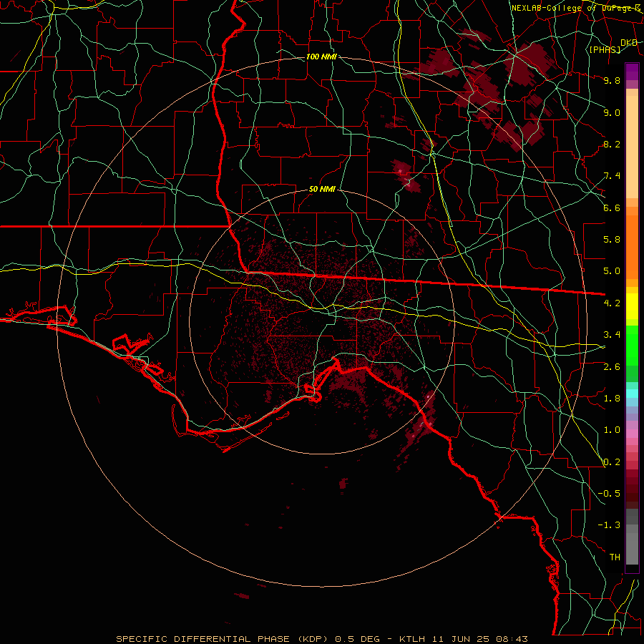Click the "6.6" color scale value
The image size is (644, 644).
pos(612,208)
